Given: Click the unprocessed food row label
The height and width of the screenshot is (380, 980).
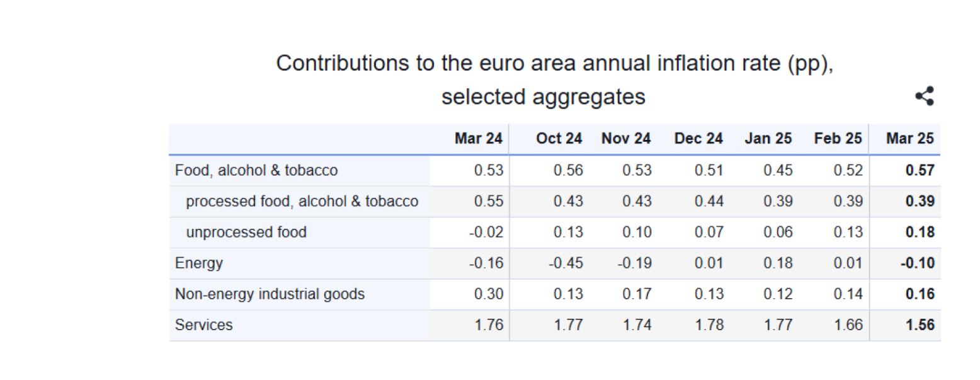Looking at the screenshot, I should pos(246,233).
